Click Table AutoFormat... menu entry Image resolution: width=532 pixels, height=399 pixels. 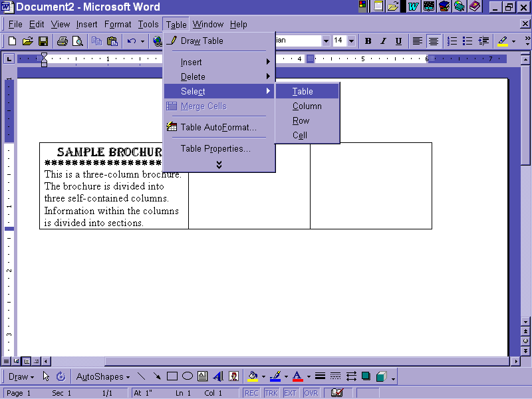point(218,127)
